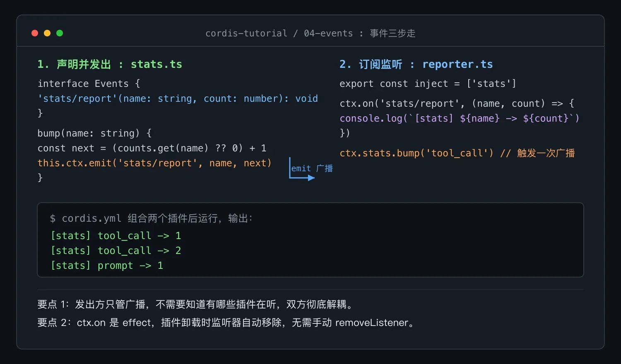This screenshot has height=364, width=621.
Task: Click the orange this.ctx.emit('stats/report') line
Action: [154, 163]
